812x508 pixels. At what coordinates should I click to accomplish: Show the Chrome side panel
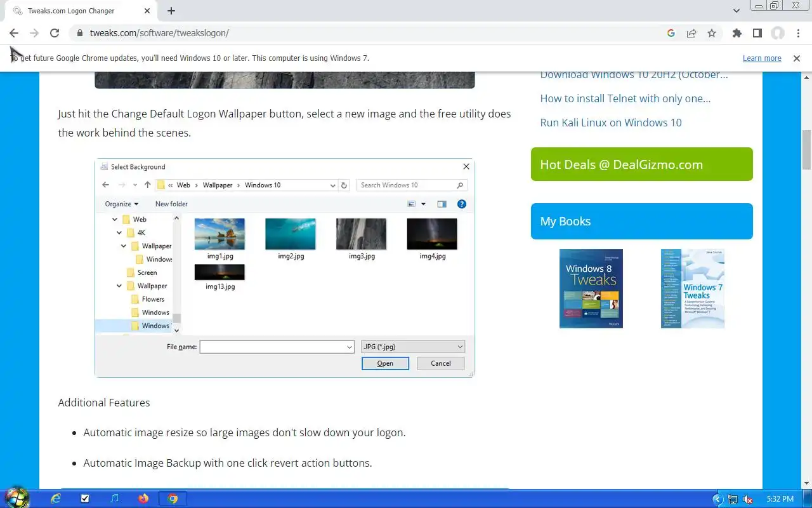click(x=757, y=33)
